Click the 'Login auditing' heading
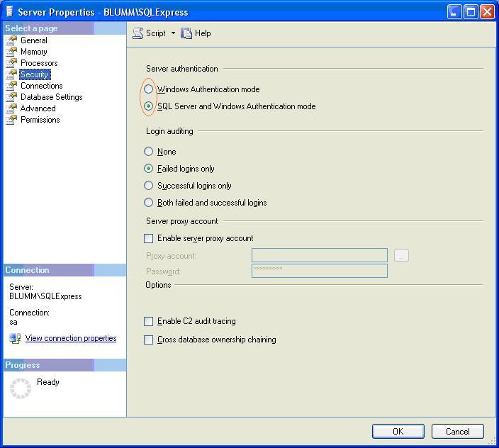This screenshot has width=499, height=448. point(169,131)
